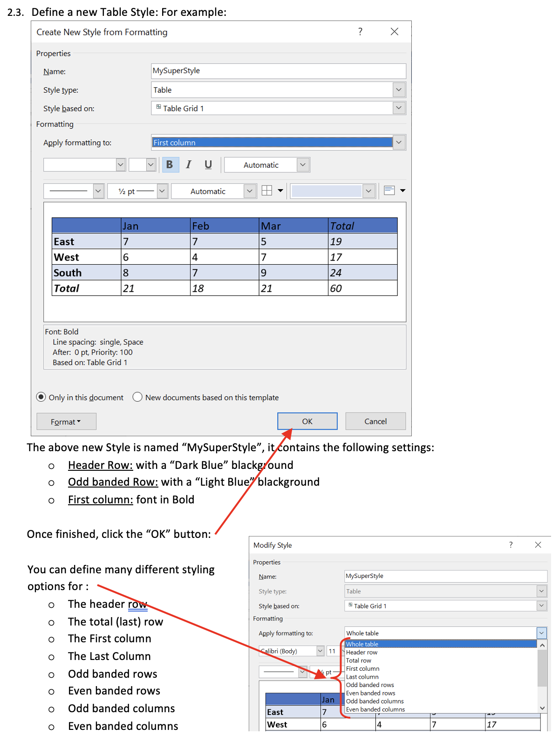The height and width of the screenshot is (756, 559).
Task: Click the scroll up arrow in the dropdown list
Action: point(542,645)
